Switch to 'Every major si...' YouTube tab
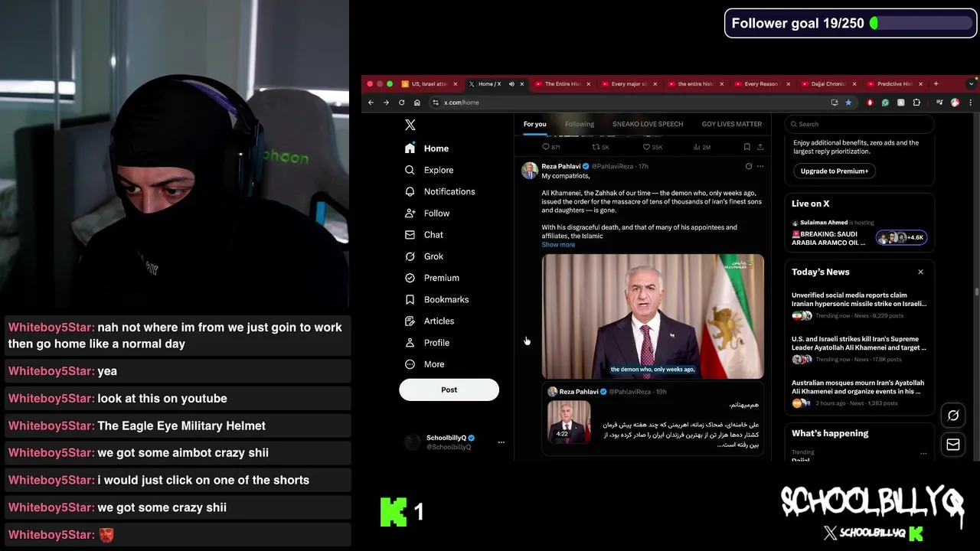The height and width of the screenshot is (551, 980). click(629, 84)
